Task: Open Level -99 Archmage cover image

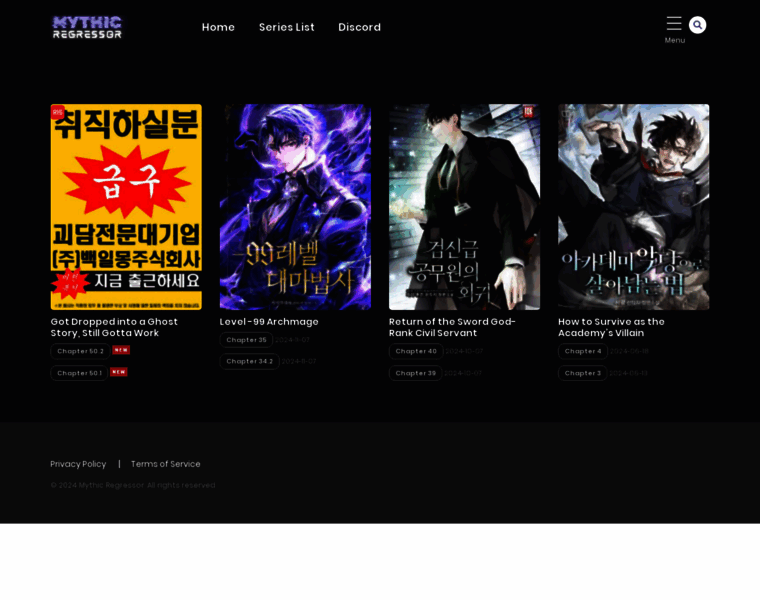Action: [295, 207]
